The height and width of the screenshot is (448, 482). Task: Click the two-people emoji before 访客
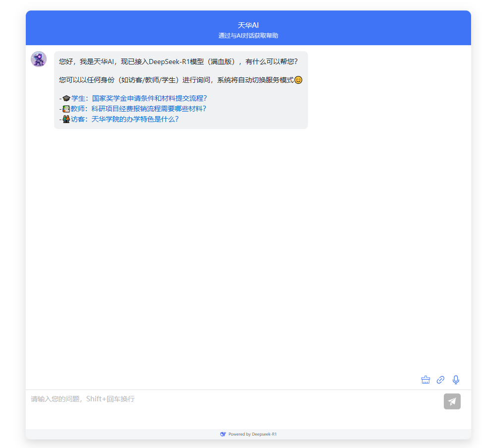click(x=66, y=119)
